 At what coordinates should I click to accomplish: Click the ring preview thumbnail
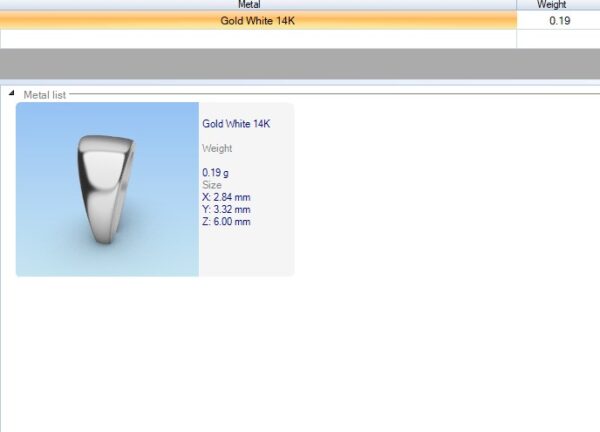107,190
